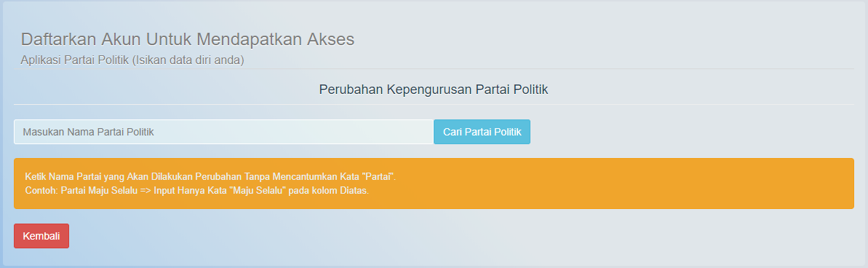Click the red Kembali button
Screen dimensions: 868x268
pos(41,236)
